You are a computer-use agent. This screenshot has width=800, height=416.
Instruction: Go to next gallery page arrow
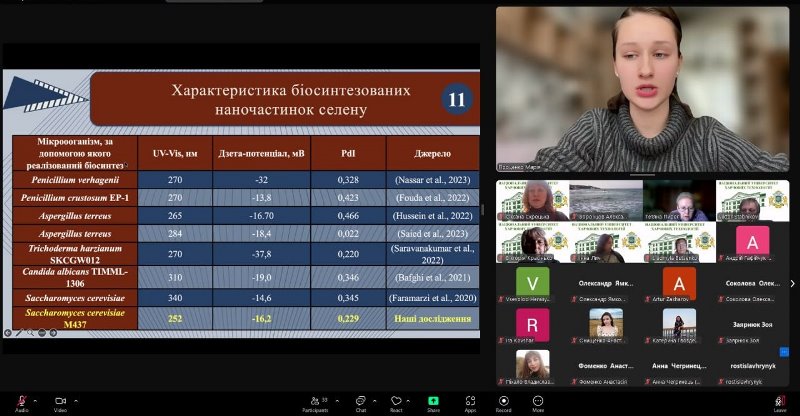(x=792, y=283)
